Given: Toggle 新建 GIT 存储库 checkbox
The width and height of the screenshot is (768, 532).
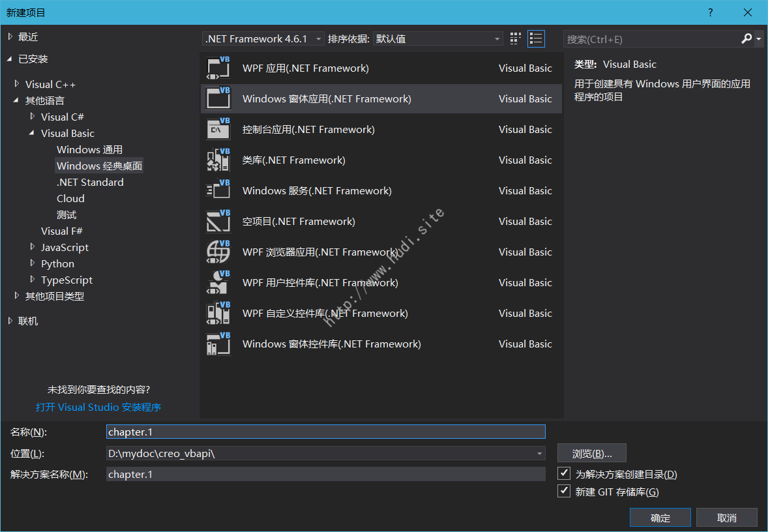Looking at the screenshot, I should click(x=564, y=491).
